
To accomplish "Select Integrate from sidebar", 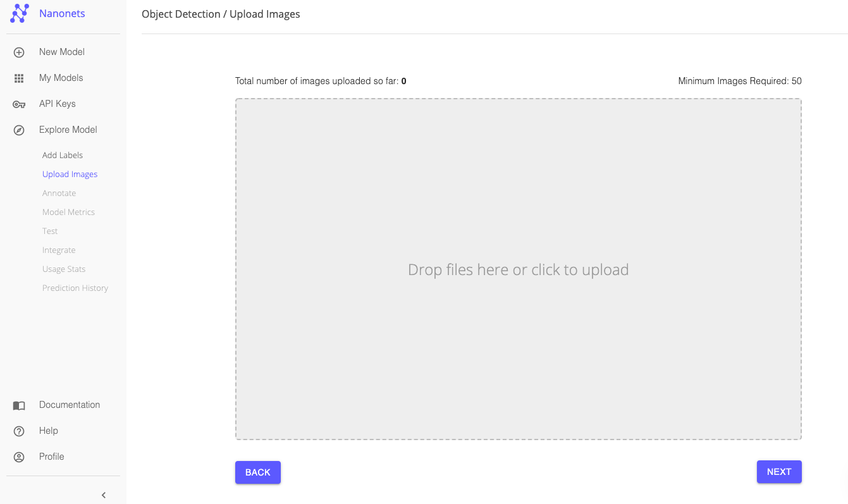I will pyautogui.click(x=59, y=250).
